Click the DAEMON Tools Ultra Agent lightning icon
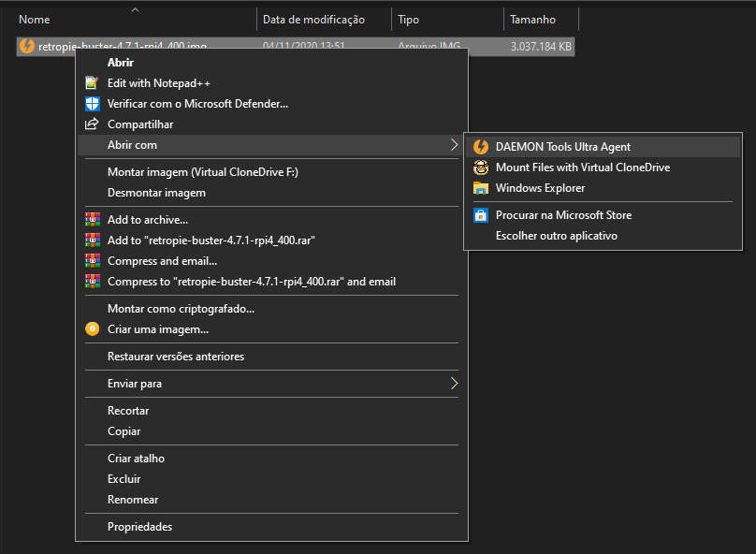Image resolution: width=756 pixels, height=554 pixels. point(481,147)
